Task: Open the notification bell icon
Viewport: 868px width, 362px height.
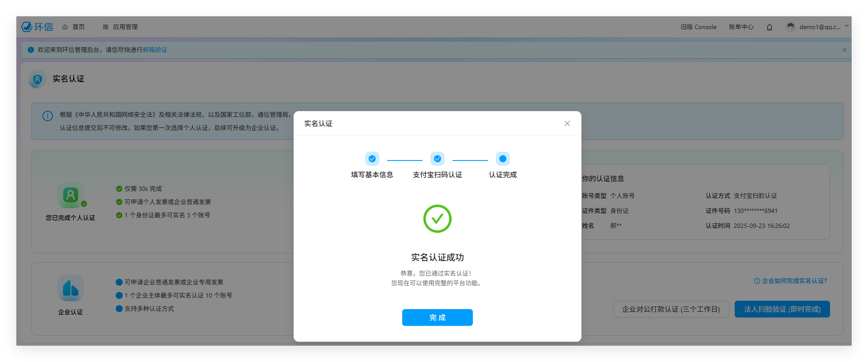Action: click(769, 27)
